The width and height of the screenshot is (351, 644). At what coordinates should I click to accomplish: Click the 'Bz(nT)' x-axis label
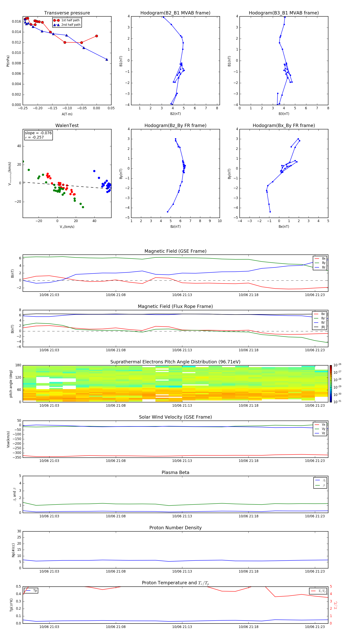pyautogui.click(x=175, y=227)
